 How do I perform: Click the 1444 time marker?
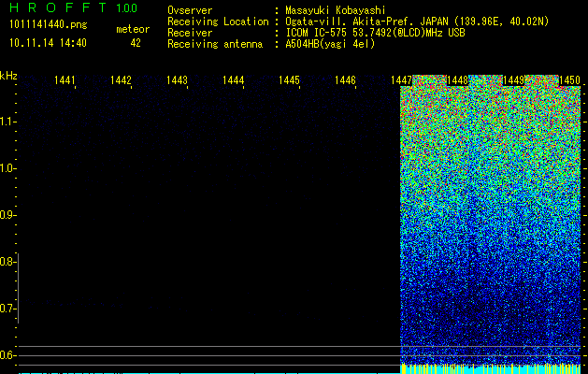pos(234,80)
